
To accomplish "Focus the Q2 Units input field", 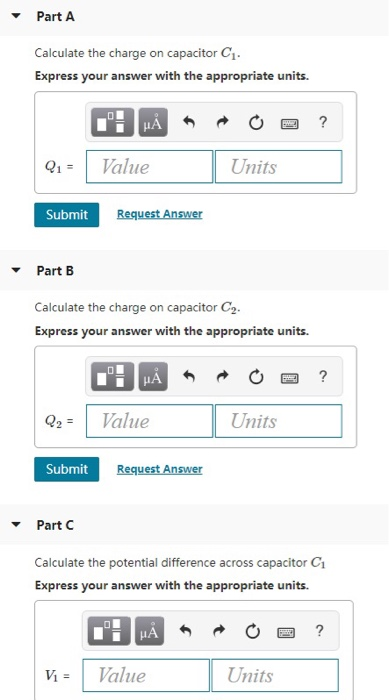I will 278,421.
